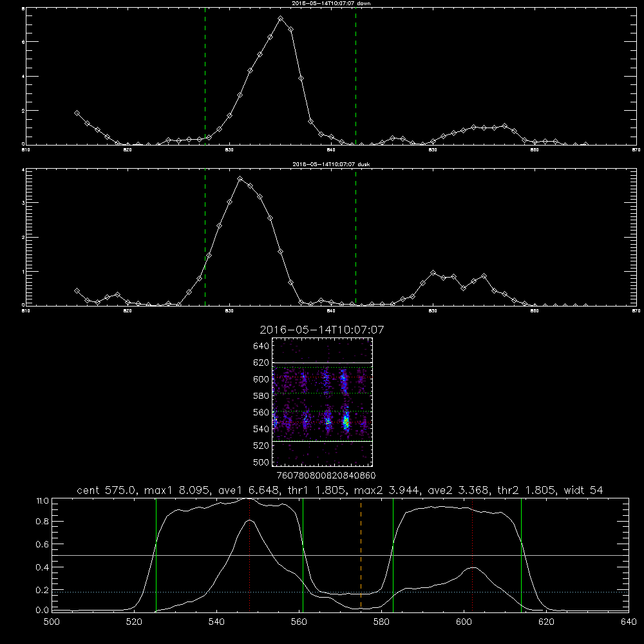The image size is (644, 644).
Task: Click the leftmost diamond marker of the dawn plot
Action: (77, 113)
